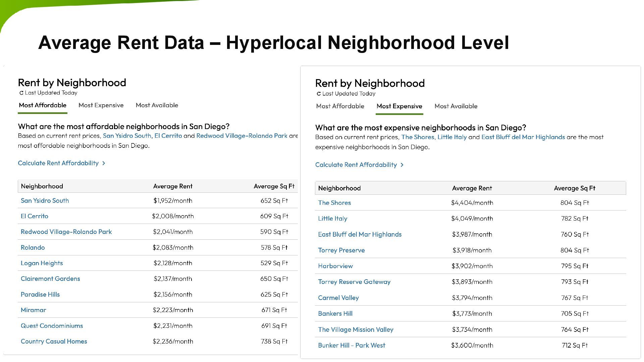Click the $4,049/month rent value
The image size is (644, 362).
pos(472,219)
